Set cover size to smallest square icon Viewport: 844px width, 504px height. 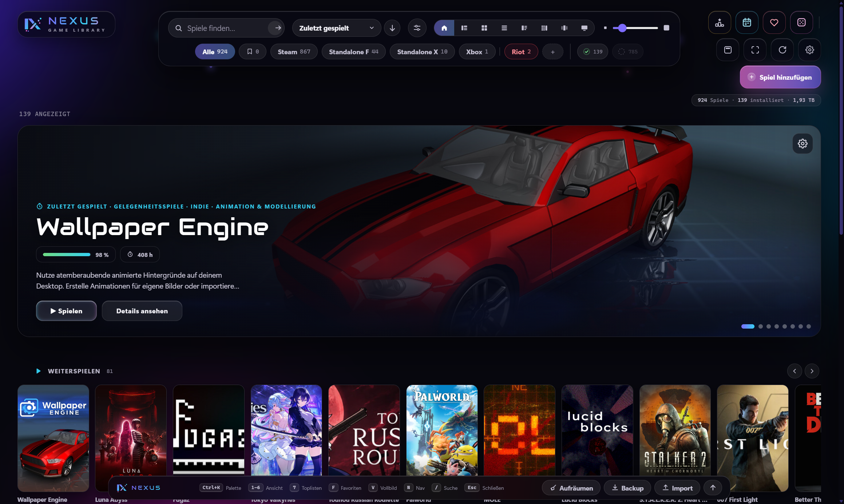pos(605,28)
